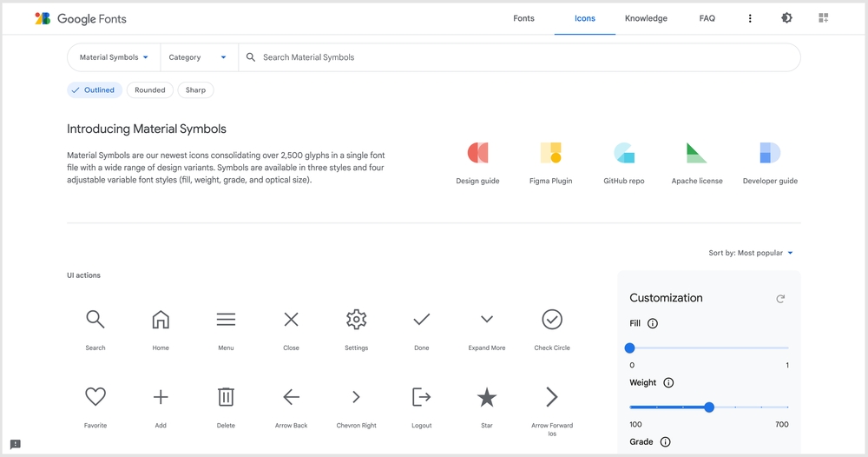The image size is (868, 457).
Task: Click the Google Fonts logo
Action: 81,19
